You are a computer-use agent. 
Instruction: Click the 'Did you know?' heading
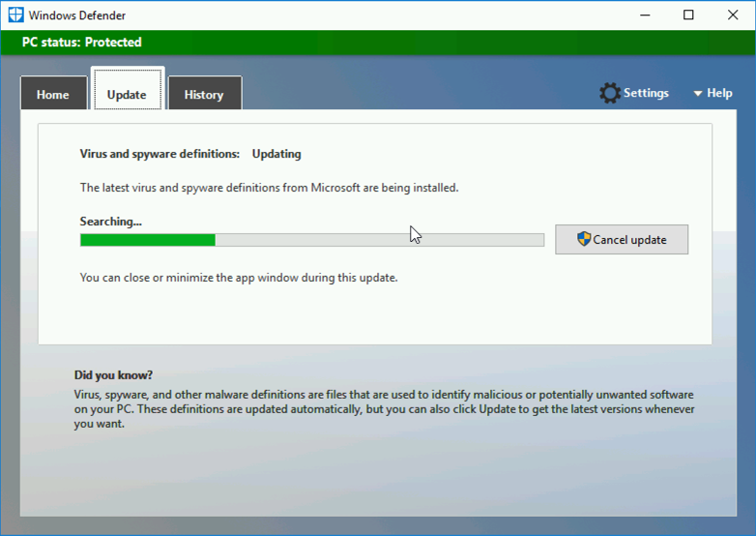pos(113,374)
